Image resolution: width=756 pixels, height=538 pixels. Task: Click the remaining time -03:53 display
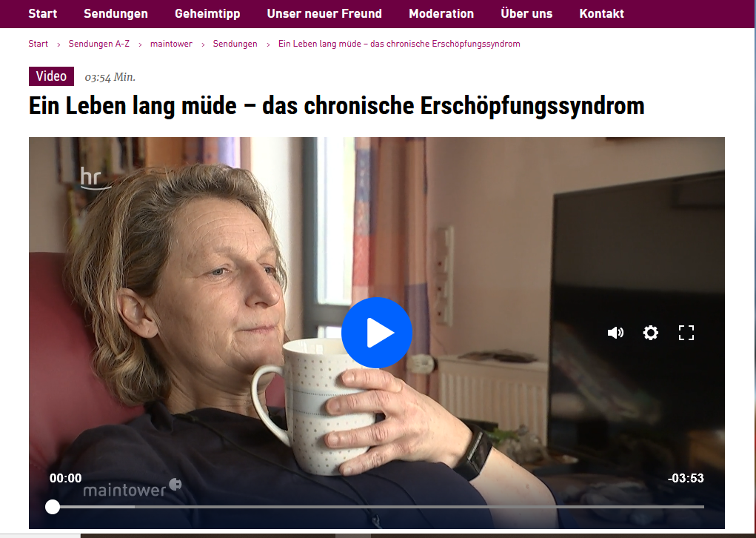[x=686, y=478]
